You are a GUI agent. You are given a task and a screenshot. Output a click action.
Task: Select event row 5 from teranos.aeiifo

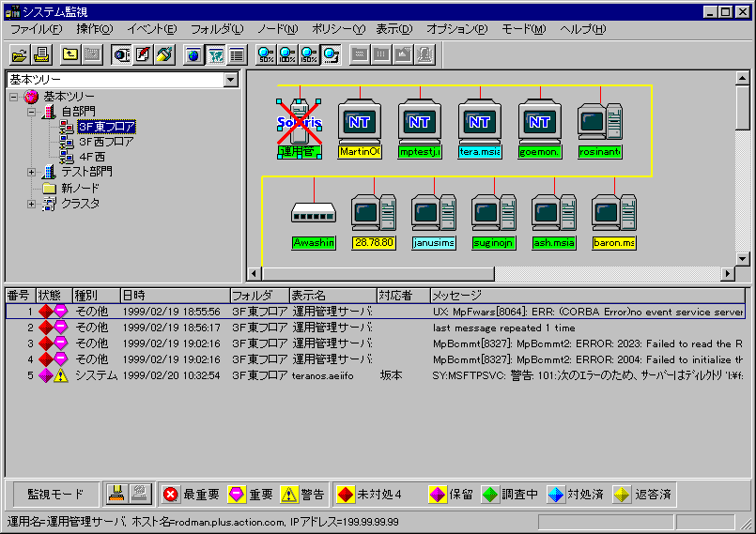coord(375,375)
